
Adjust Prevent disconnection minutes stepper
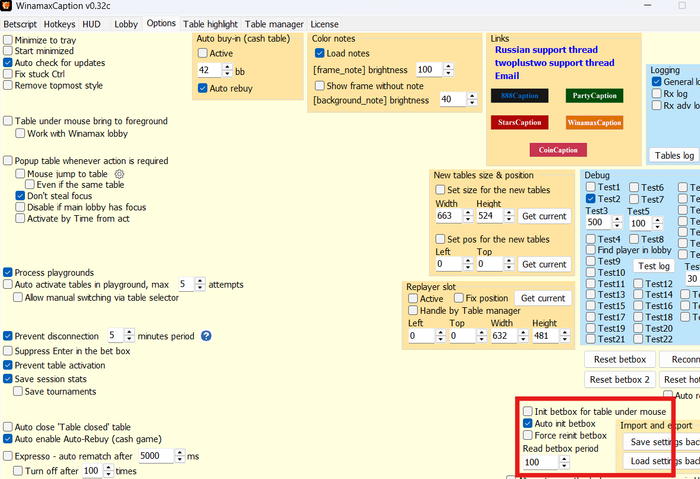click(x=129, y=336)
